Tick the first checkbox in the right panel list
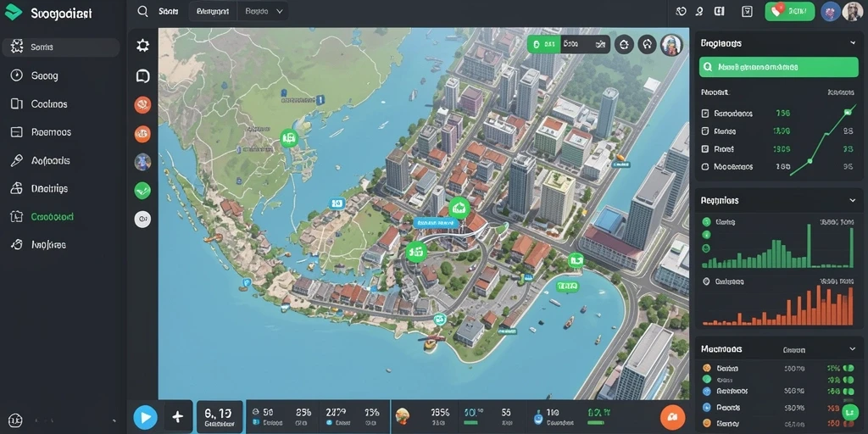 tap(704, 114)
